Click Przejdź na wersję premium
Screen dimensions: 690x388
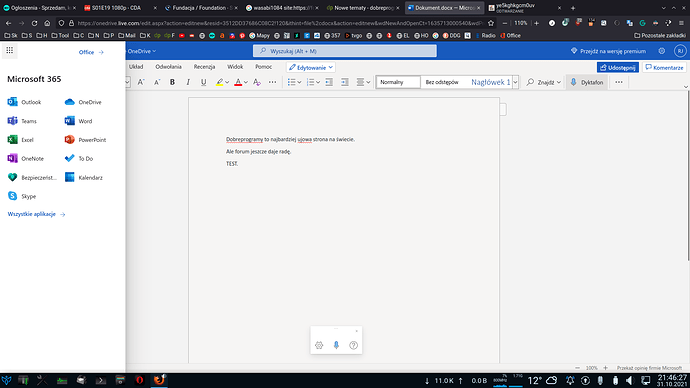coord(608,51)
